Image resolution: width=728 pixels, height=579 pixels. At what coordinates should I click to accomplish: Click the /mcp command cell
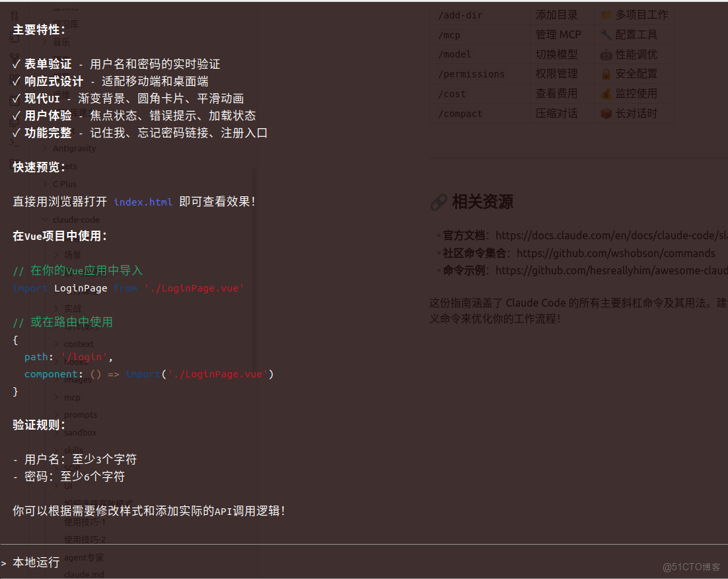coord(480,35)
